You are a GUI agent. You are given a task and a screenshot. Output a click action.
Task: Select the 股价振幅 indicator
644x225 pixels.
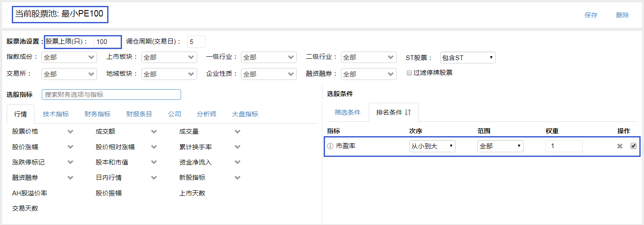point(108,193)
